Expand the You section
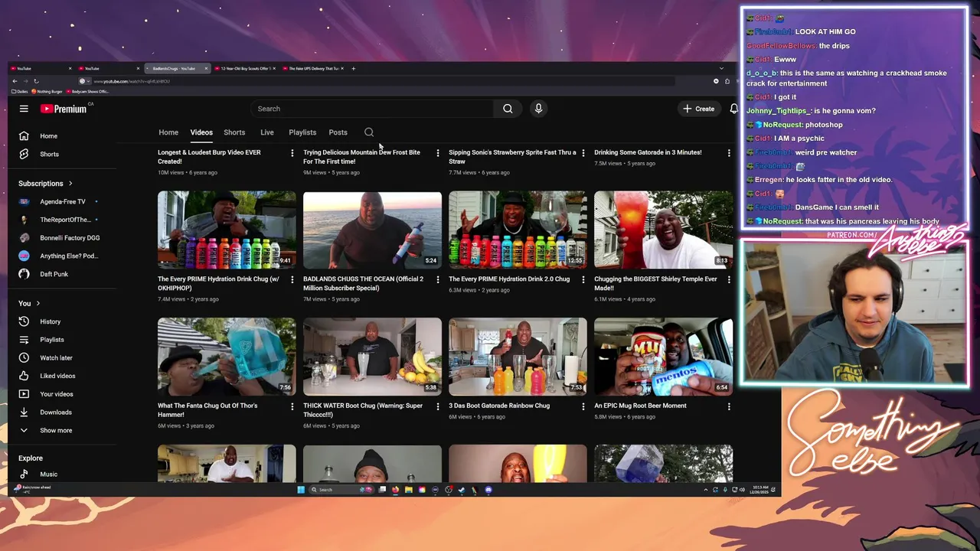 29,303
